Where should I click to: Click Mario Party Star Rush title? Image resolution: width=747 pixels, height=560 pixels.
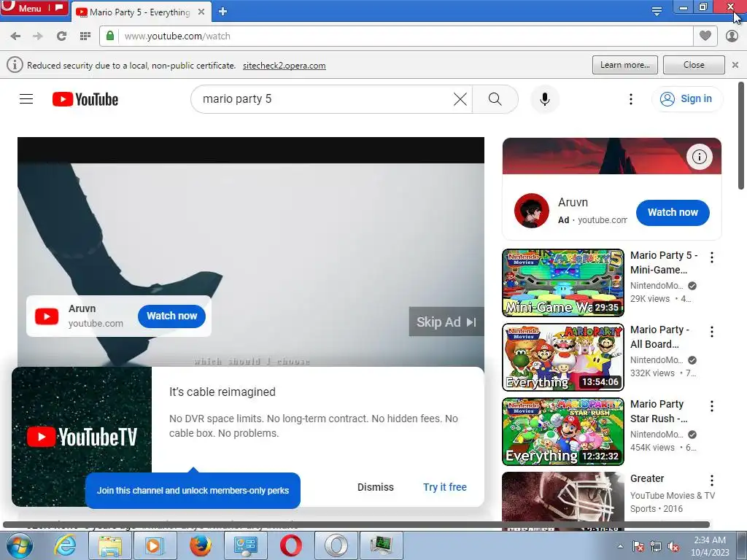point(659,411)
